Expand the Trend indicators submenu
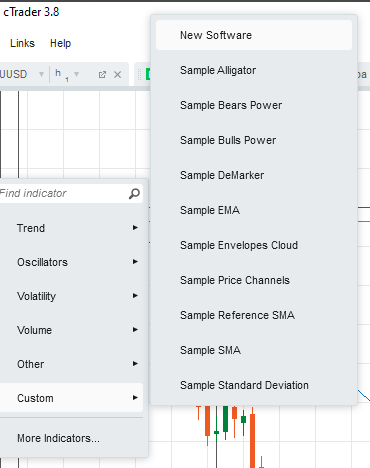 pyautogui.click(x=135, y=228)
